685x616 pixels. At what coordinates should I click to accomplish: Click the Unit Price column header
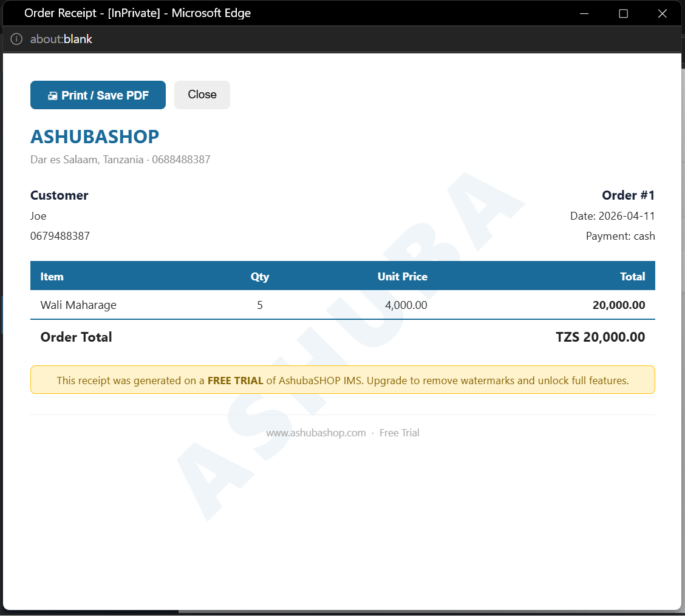(x=402, y=276)
